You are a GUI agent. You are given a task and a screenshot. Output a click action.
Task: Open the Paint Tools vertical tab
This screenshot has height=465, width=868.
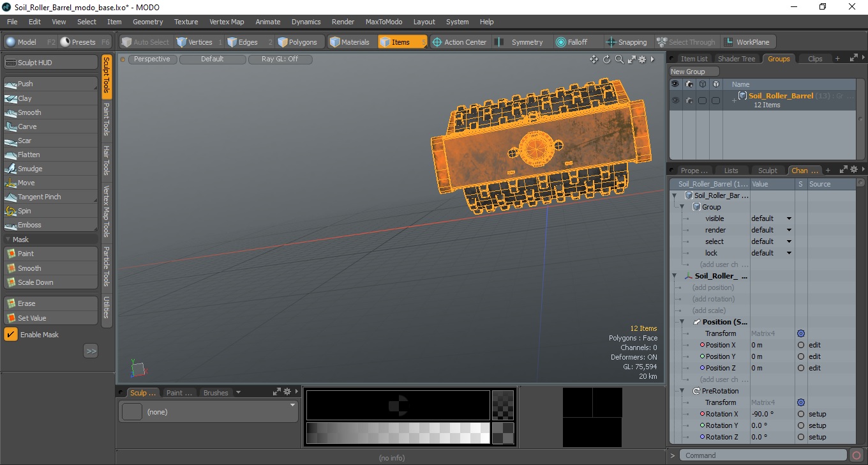point(107,119)
